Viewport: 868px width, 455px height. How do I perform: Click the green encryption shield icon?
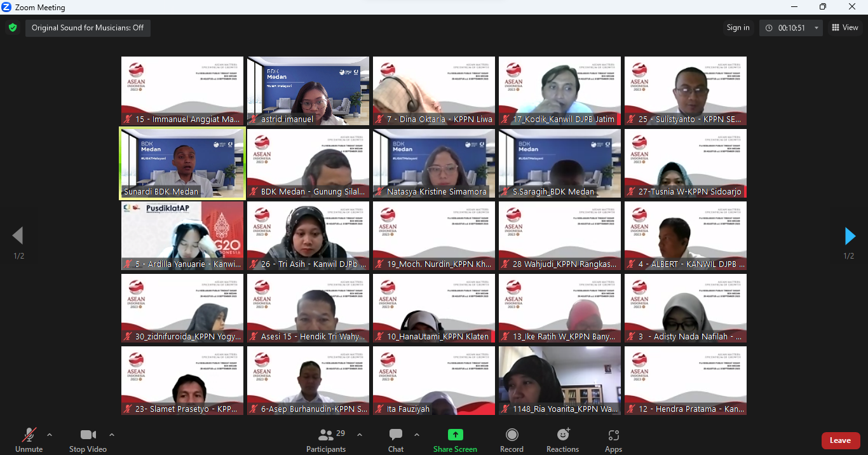[12, 27]
